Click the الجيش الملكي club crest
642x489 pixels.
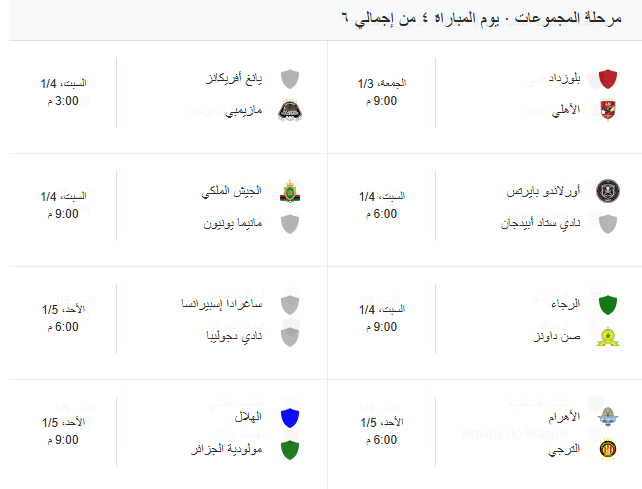290,191
